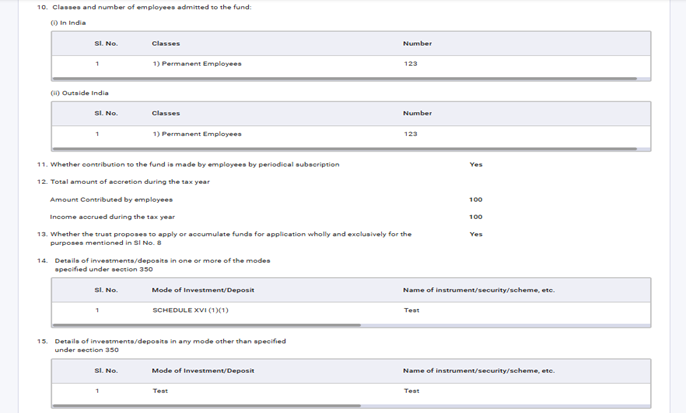This screenshot has width=686, height=413.
Task: Click the SCHEDULE XVI (1)(1) cell
Action: (190, 311)
